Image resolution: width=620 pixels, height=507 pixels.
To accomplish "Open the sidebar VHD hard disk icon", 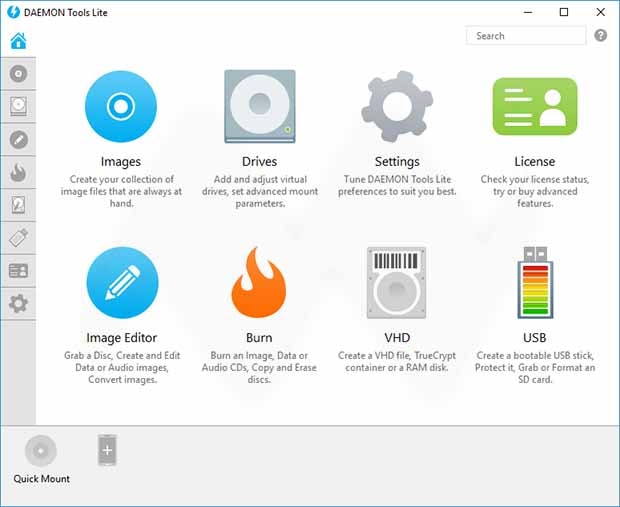I will point(18,205).
